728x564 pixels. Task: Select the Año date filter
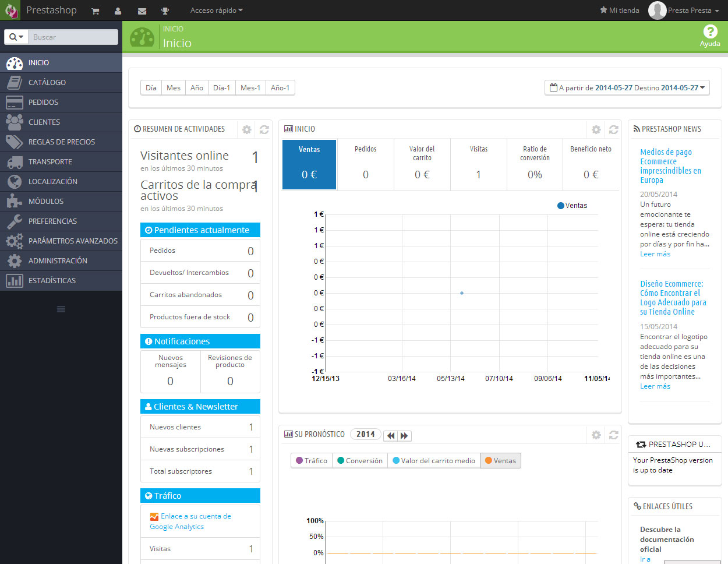click(197, 88)
